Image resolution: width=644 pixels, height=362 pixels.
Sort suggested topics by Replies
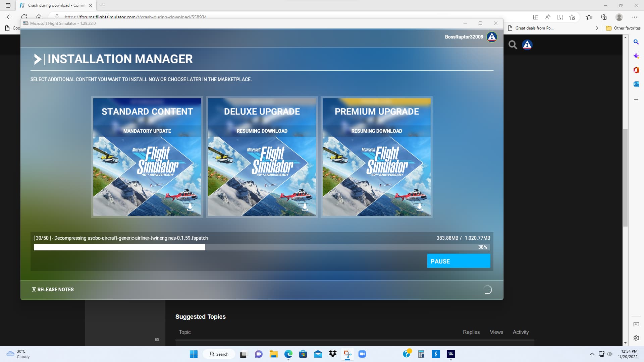(471, 332)
